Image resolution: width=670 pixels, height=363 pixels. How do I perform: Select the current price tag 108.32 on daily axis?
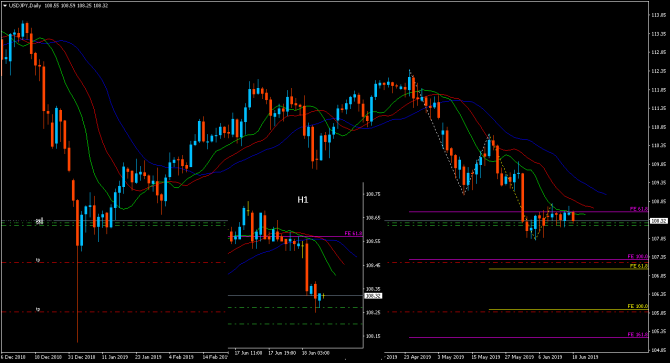click(x=658, y=221)
